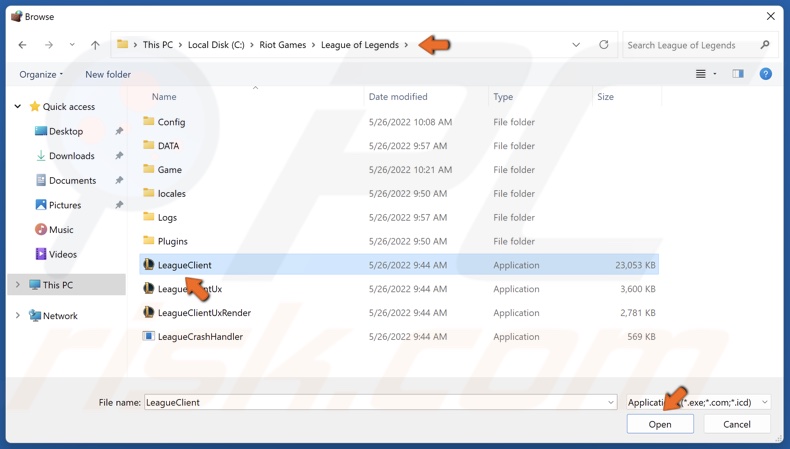Open the recent locations chevron
Image resolution: width=790 pixels, height=449 pixels.
point(72,45)
